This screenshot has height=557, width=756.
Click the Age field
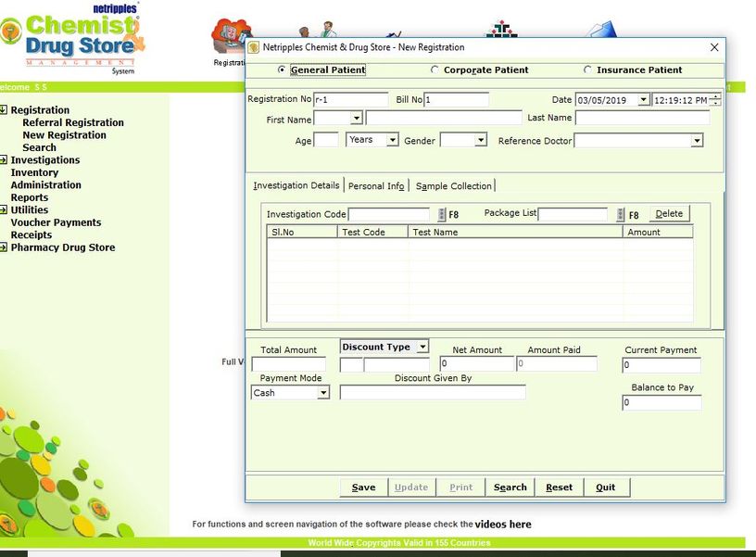(326, 140)
